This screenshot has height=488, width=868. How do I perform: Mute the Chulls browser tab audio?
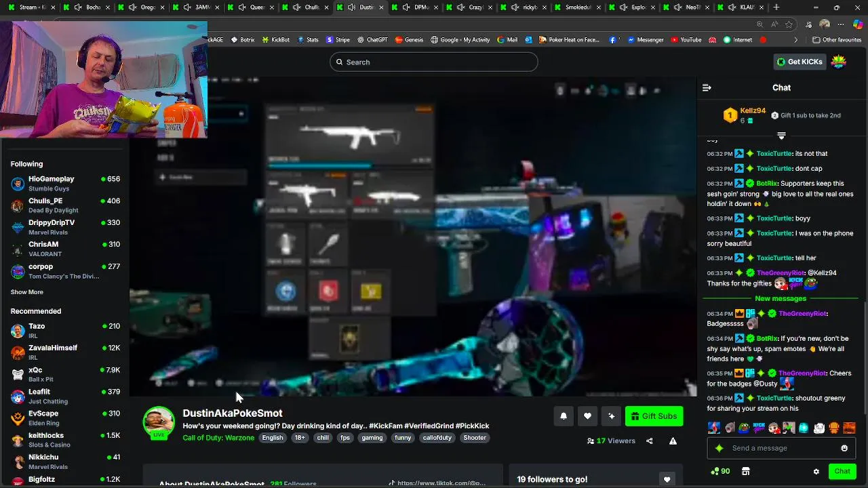(x=297, y=7)
